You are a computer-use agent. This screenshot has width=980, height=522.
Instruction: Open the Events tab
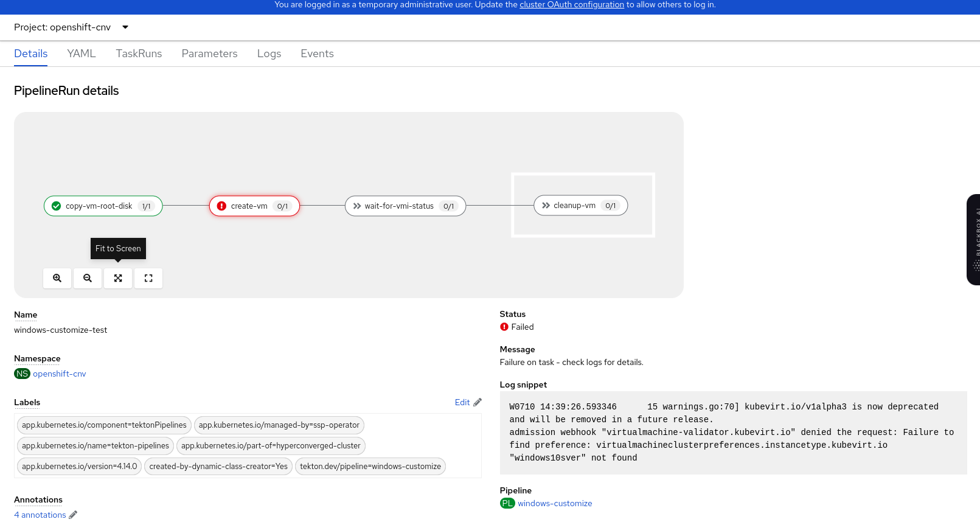(317, 54)
